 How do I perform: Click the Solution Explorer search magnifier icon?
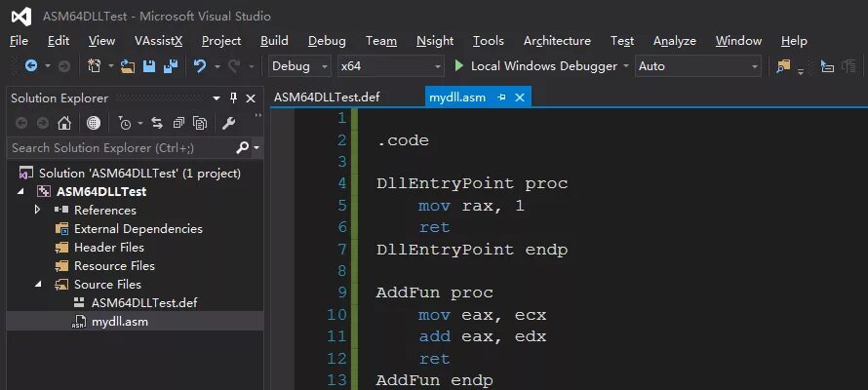point(243,147)
